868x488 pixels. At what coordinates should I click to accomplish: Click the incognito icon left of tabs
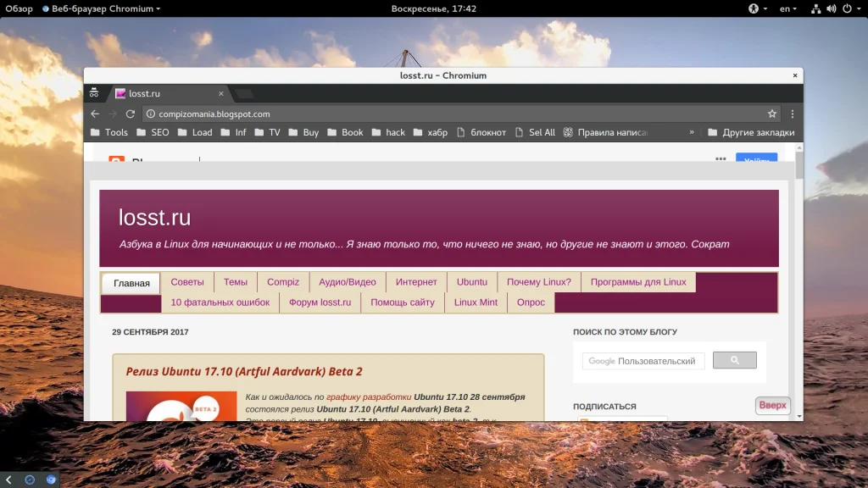pos(94,92)
